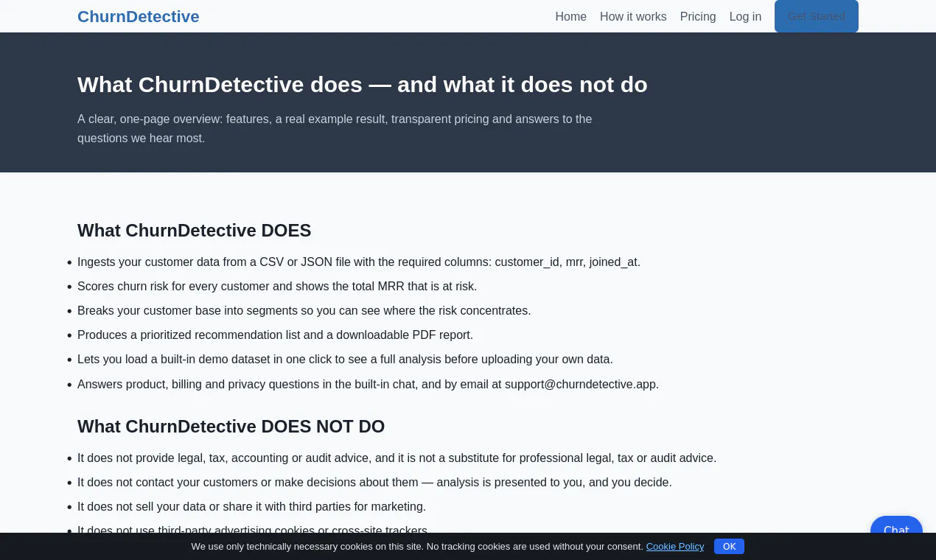Image resolution: width=936 pixels, height=560 pixels.
Task: Select the 'does not contact your customers' bullet
Action: pyautogui.click(x=375, y=482)
